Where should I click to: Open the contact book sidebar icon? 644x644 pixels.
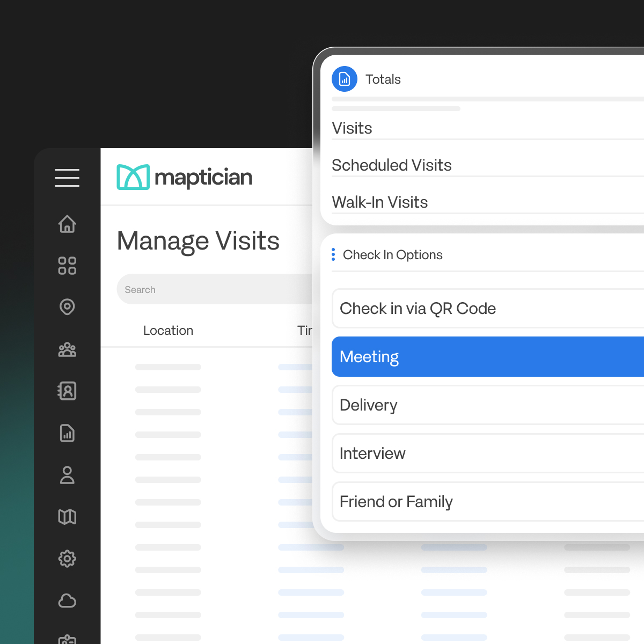[67, 391]
